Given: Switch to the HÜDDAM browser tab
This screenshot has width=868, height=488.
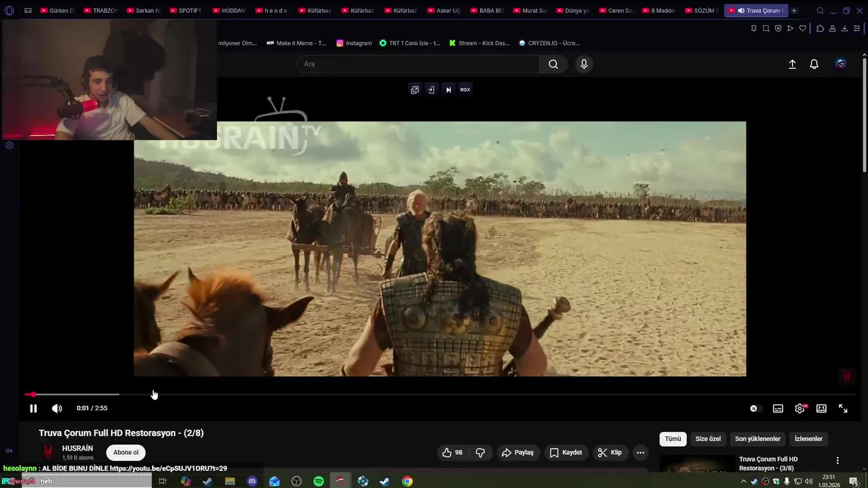Looking at the screenshot, I should [229, 11].
